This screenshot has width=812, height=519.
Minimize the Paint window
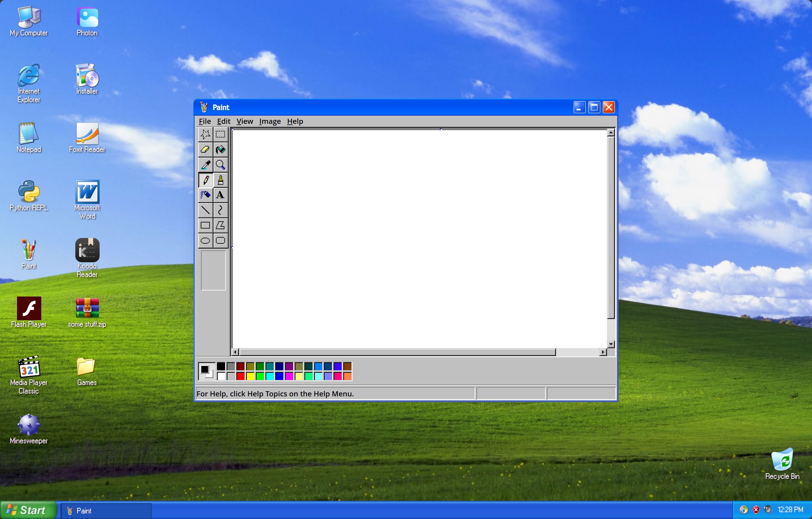tap(579, 107)
